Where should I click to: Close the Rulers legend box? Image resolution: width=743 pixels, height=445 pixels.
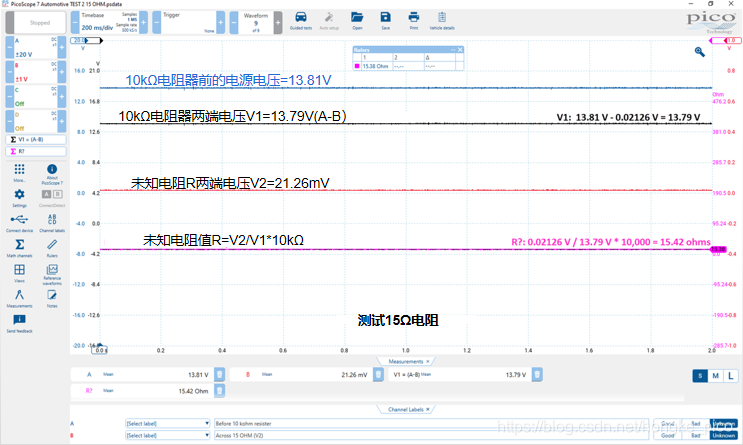[460, 50]
